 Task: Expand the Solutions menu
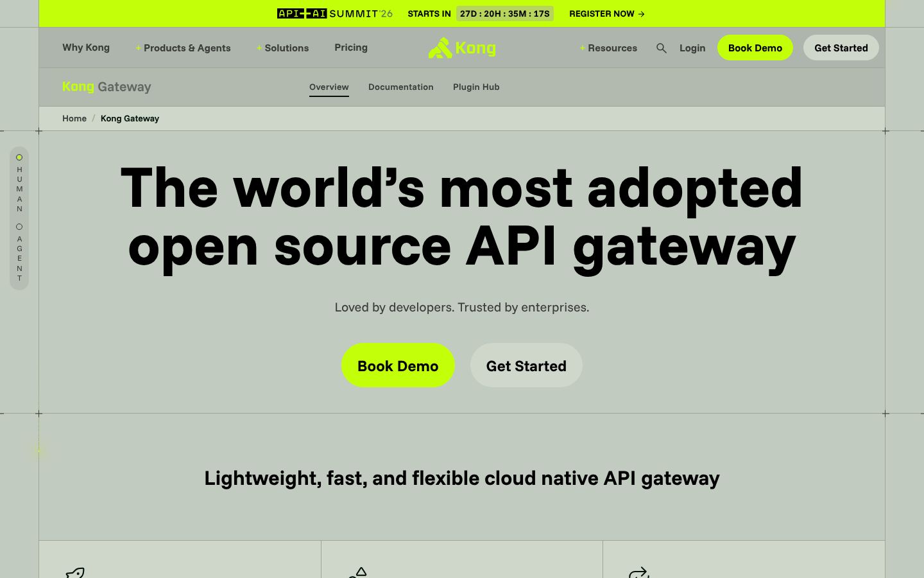tap(282, 48)
